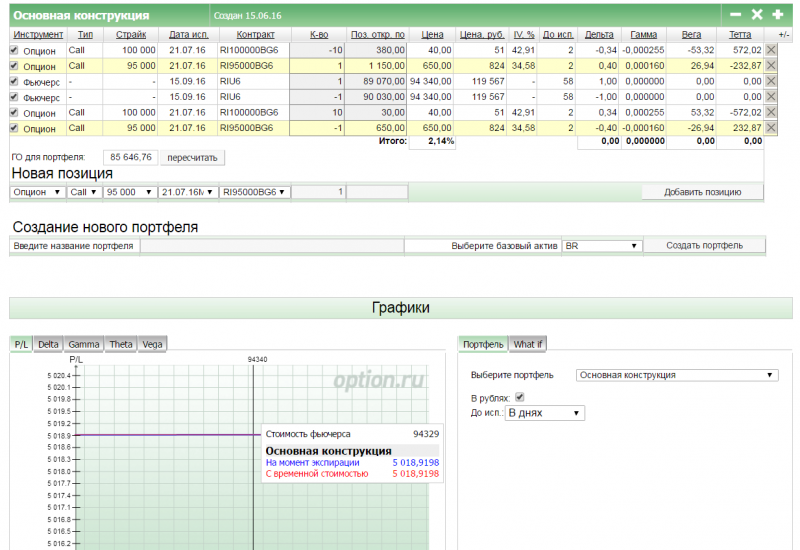Viewport: 800px width, 550px height.
Task: Expand the BR base asset dropdown
Action: 601,245
